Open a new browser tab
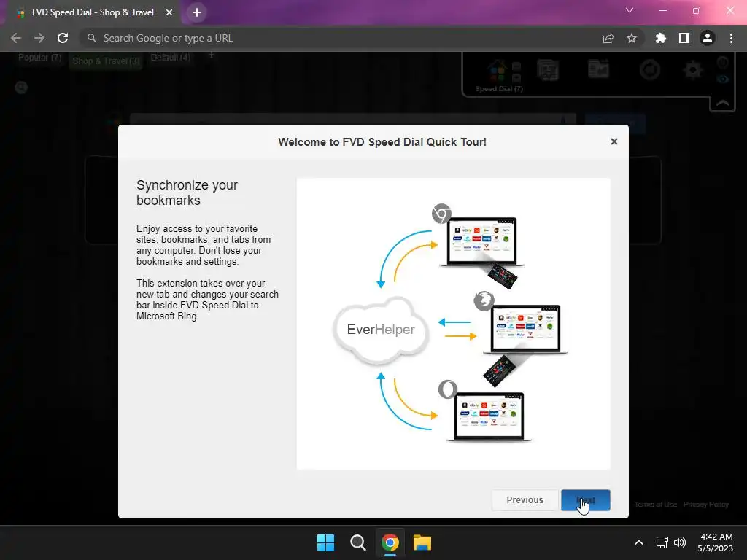The height and width of the screenshot is (560, 747). point(197,12)
